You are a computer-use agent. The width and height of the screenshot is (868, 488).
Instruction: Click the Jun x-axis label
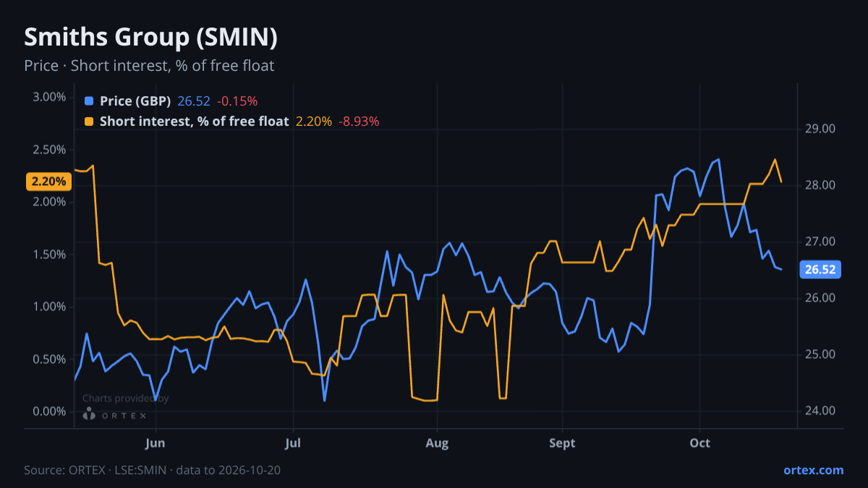(156, 442)
